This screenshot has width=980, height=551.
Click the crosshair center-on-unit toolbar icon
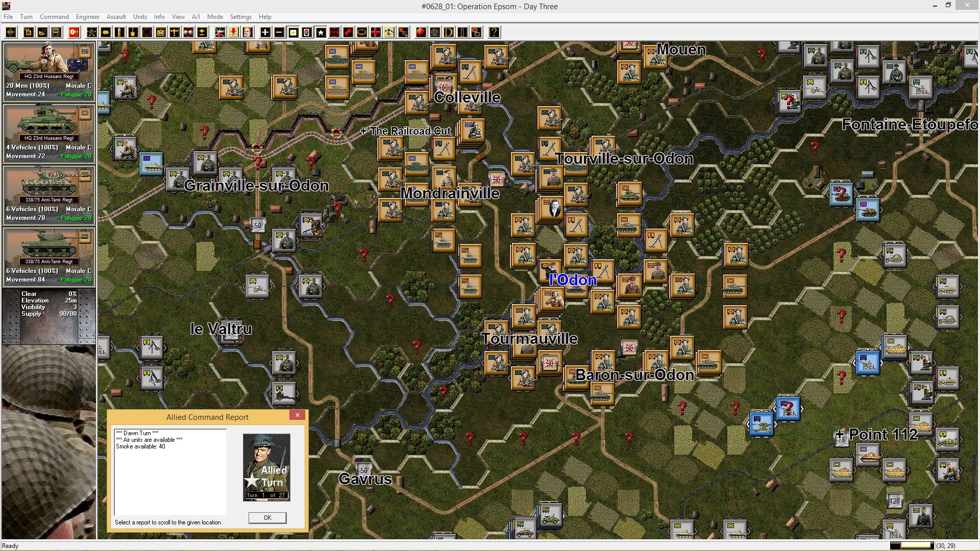pos(11,32)
